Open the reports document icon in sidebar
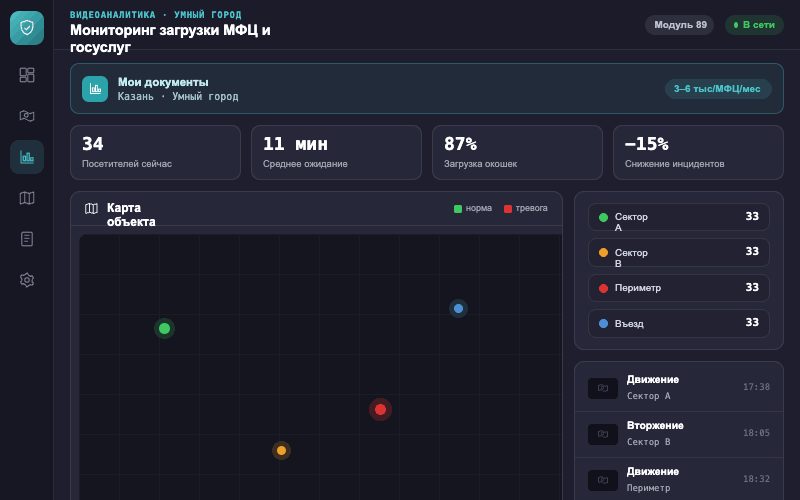 click(x=27, y=239)
